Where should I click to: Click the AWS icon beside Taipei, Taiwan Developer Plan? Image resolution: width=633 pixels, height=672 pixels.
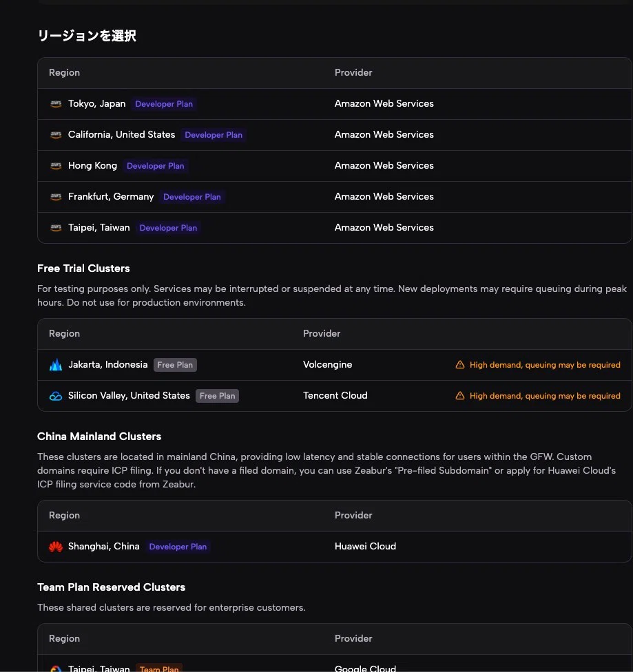click(56, 228)
